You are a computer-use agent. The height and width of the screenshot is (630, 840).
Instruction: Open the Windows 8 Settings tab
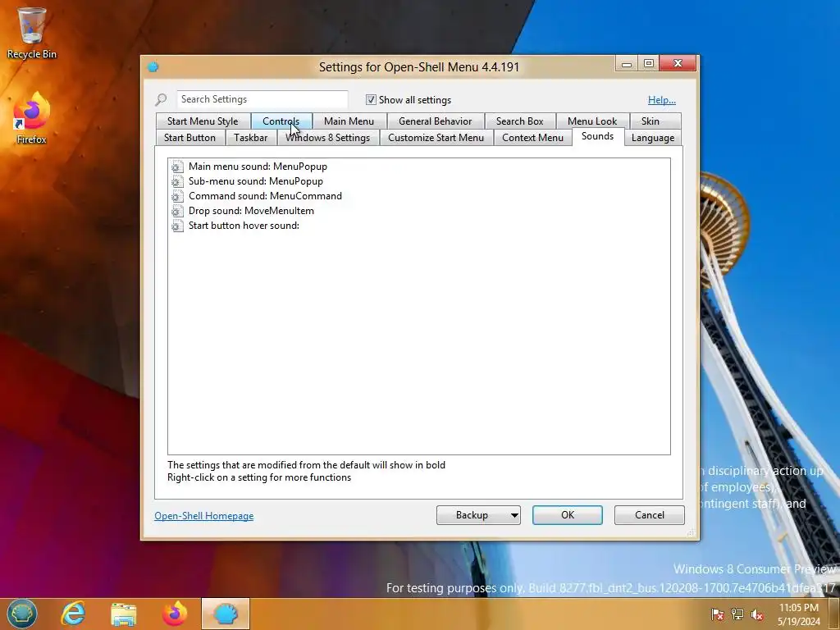tap(327, 138)
